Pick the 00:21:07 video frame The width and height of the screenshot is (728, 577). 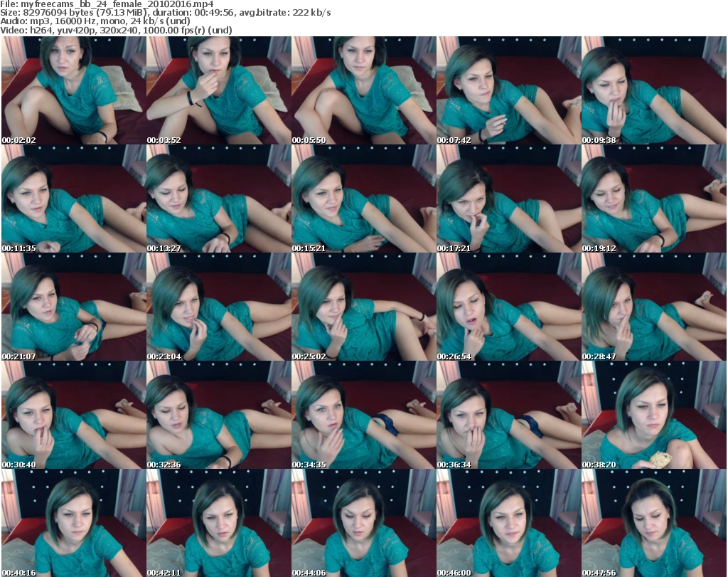click(x=74, y=307)
